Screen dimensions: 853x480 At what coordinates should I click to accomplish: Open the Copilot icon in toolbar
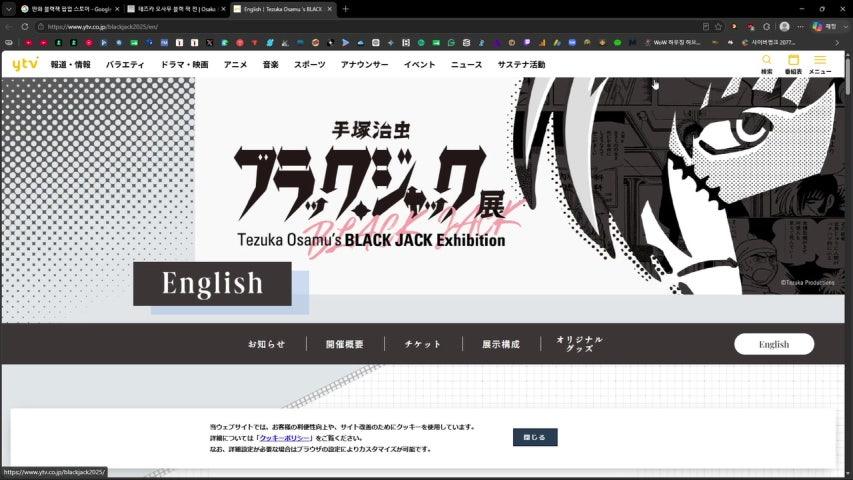(x=817, y=26)
